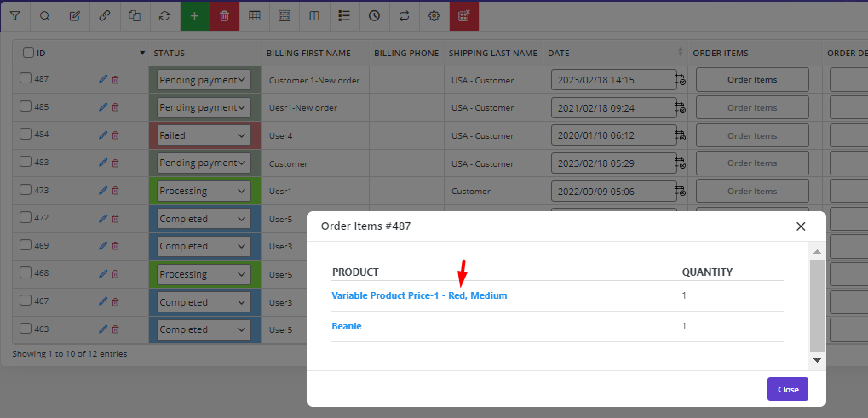Image resolution: width=868 pixels, height=418 pixels.
Task: Open Processing status dropdown for order 468
Action: 204,274
